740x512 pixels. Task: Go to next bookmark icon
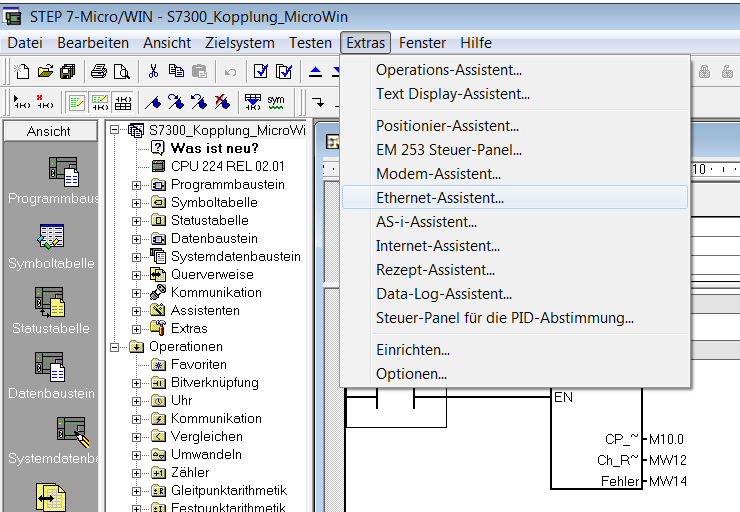coord(177,102)
